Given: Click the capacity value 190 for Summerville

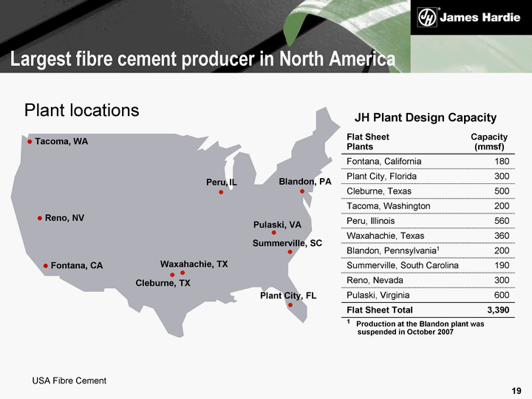Looking at the screenshot, I should 502,265.
